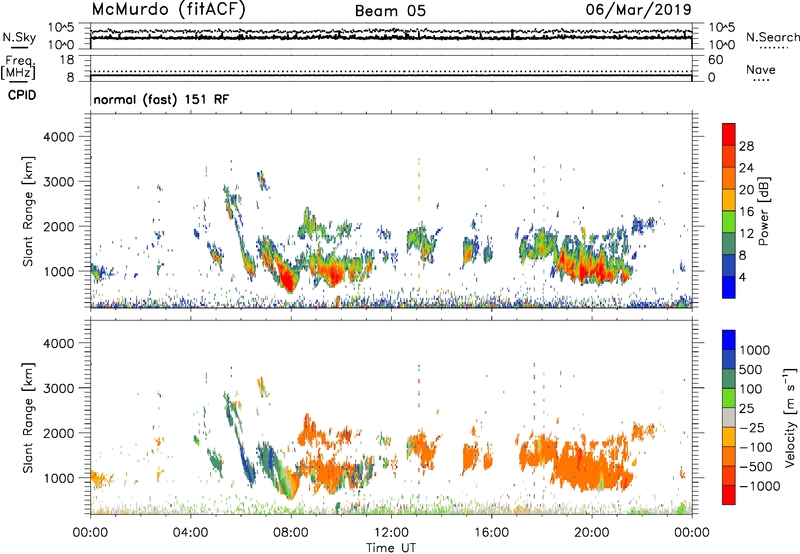Click the N.Search legend label

772,37
